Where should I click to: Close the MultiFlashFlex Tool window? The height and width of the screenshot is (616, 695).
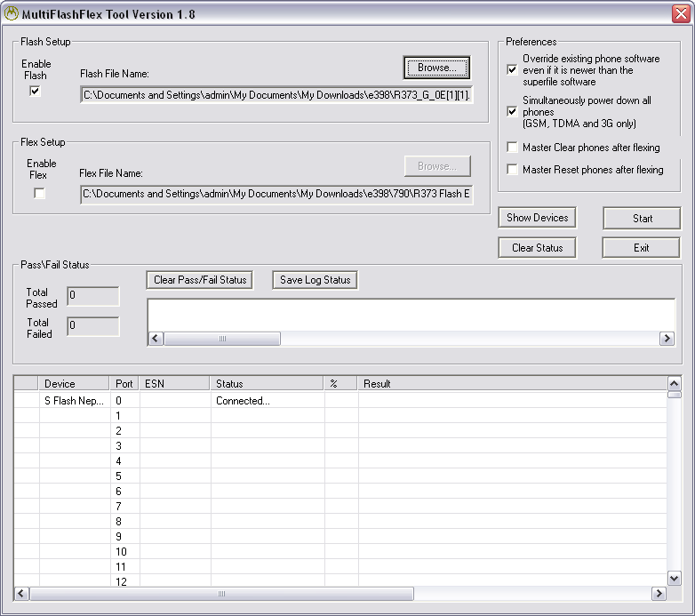681,13
